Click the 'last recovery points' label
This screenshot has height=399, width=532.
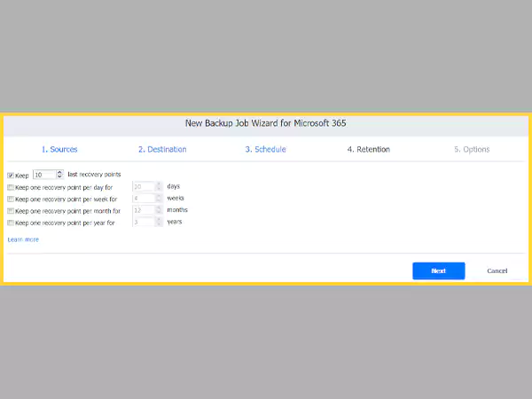94,175
